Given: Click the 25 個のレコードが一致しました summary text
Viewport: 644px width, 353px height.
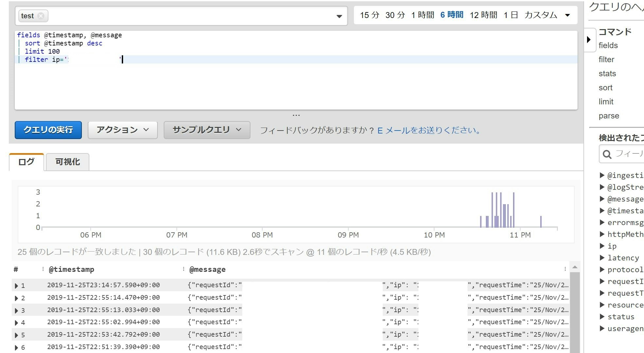Looking at the screenshot, I should (77, 252).
